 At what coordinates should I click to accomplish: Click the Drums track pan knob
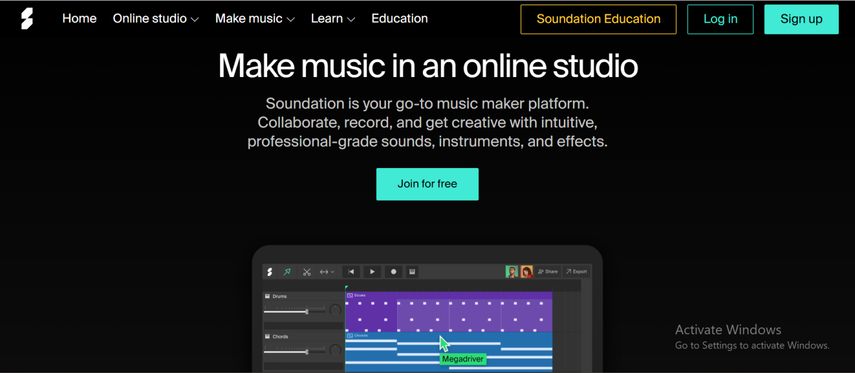click(335, 310)
